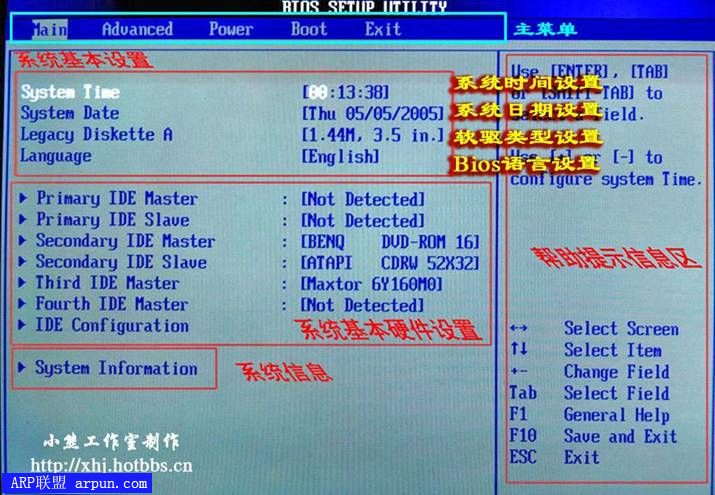Open the English language option
Screen dimensions: 715x495
click(x=340, y=156)
